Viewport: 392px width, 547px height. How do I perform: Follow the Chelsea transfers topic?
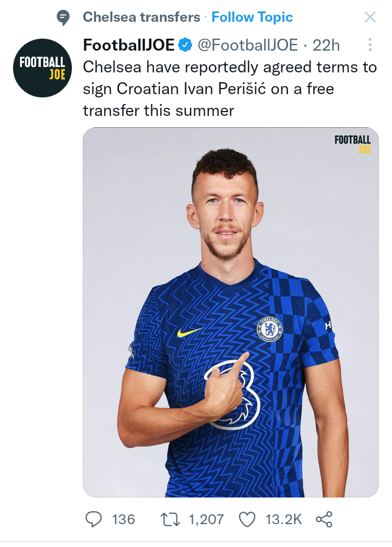pyautogui.click(x=252, y=17)
